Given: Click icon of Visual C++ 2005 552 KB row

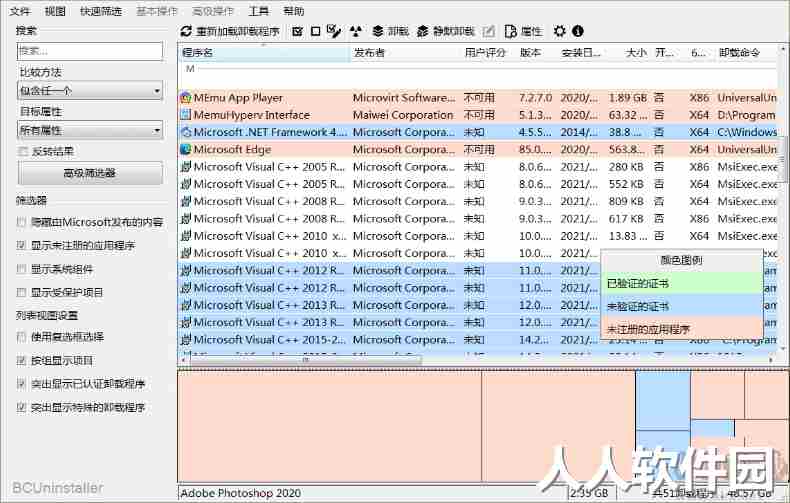Looking at the screenshot, I should 186,184.
